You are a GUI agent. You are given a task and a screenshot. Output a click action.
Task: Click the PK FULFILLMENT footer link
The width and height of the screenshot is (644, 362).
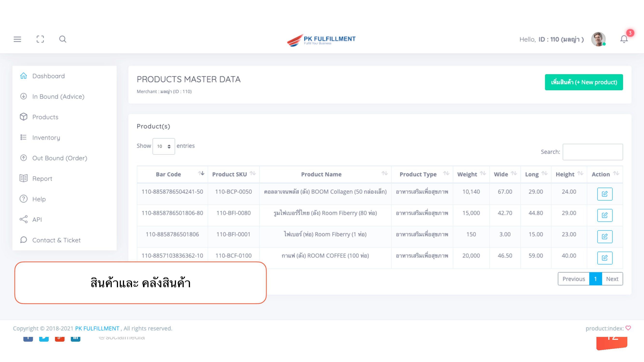97,328
